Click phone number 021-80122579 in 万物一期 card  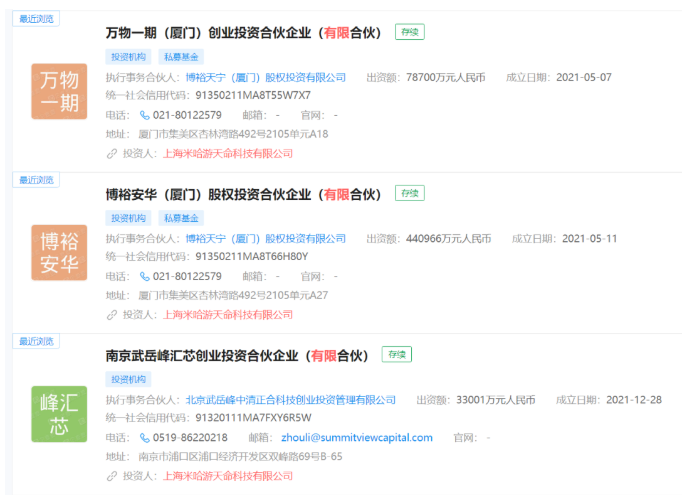point(187,115)
